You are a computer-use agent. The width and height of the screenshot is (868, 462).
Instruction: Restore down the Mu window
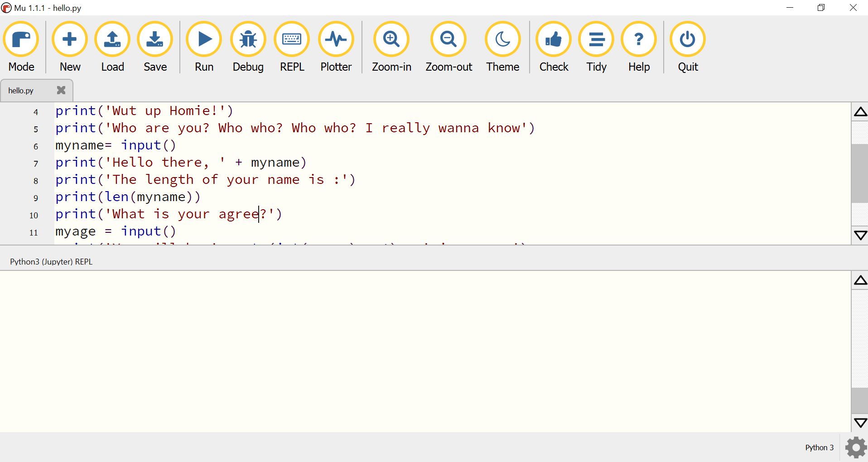click(x=821, y=8)
